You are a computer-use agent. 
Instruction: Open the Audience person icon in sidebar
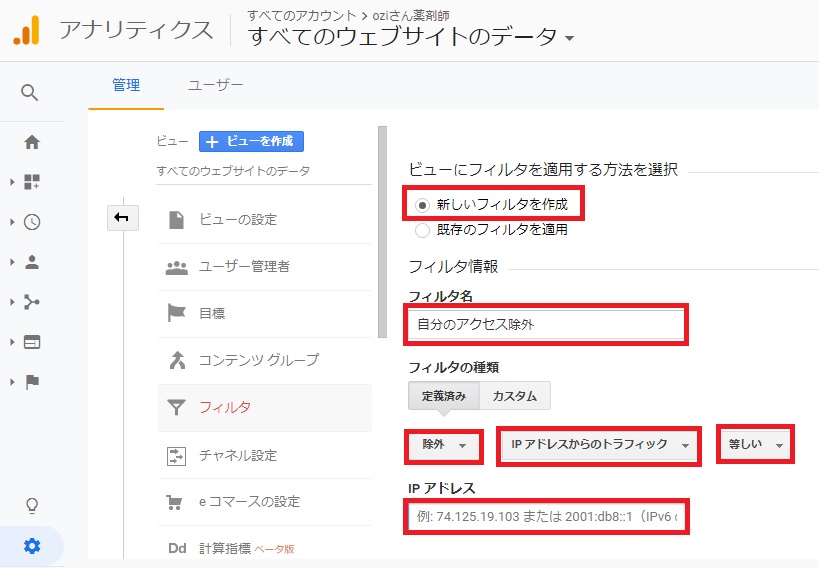[31, 262]
